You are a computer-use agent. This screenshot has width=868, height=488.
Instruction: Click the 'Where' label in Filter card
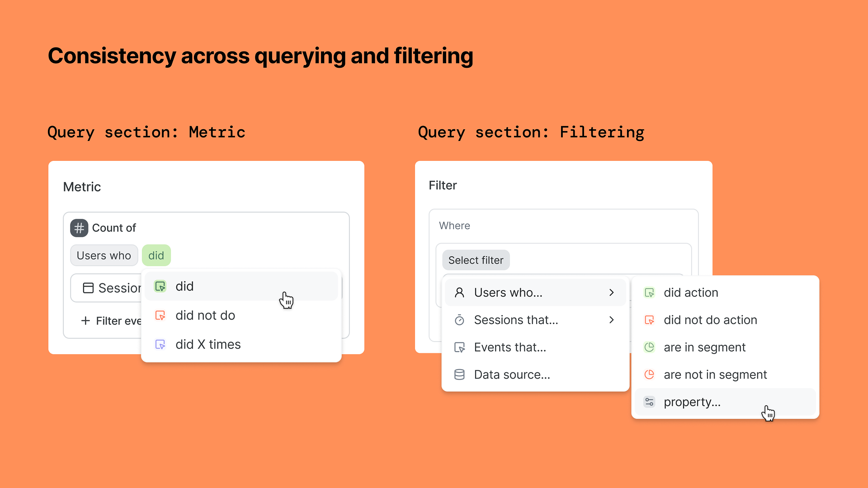tap(454, 225)
